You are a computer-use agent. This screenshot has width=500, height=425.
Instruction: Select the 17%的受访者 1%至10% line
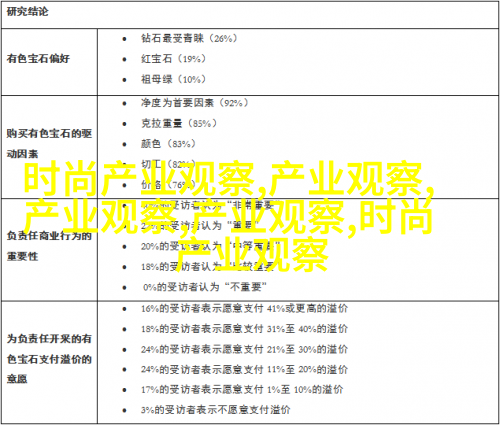coord(242,389)
